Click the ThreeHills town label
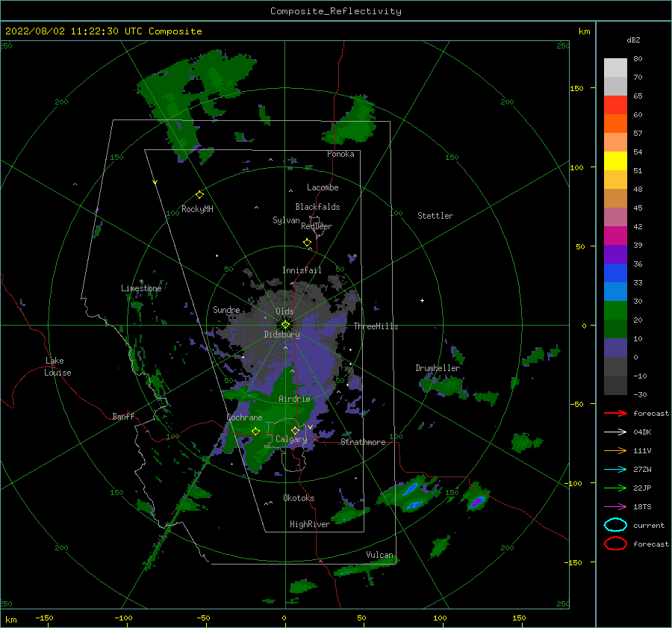672x628 pixels. click(376, 326)
